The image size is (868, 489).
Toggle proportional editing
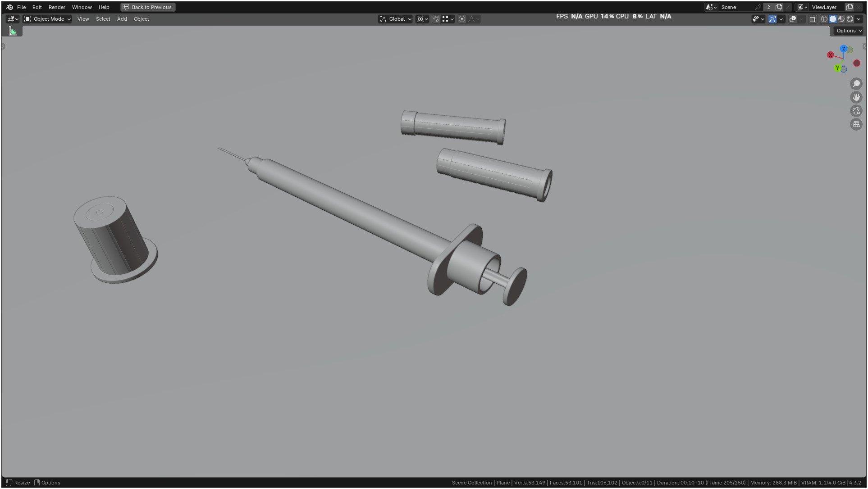(462, 19)
